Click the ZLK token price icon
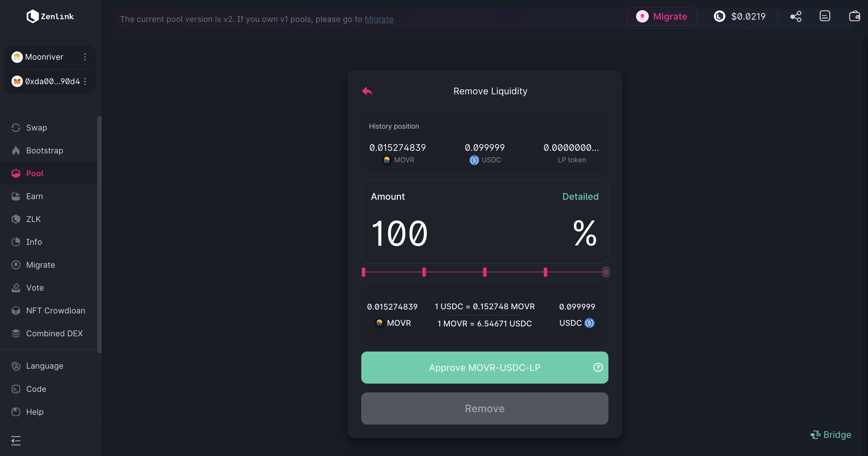The height and width of the screenshot is (456, 868). 719,16
